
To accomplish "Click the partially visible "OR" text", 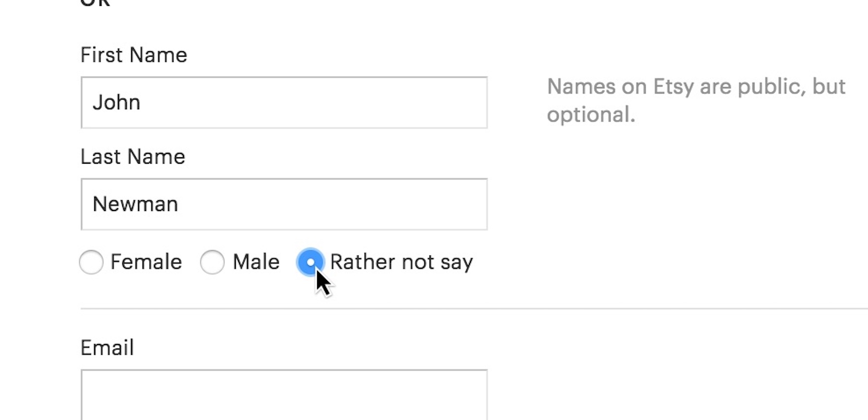I will pyautogui.click(x=95, y=3).
